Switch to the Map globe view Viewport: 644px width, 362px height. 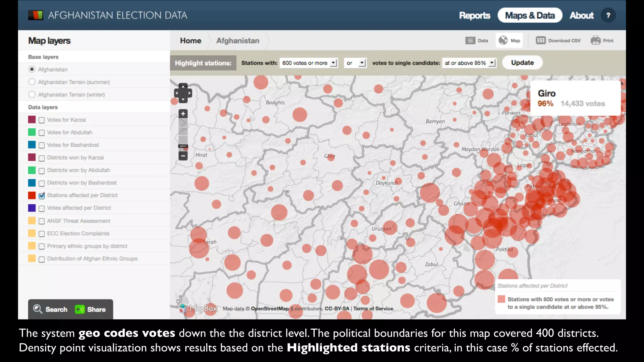click(x=509, y=41)
